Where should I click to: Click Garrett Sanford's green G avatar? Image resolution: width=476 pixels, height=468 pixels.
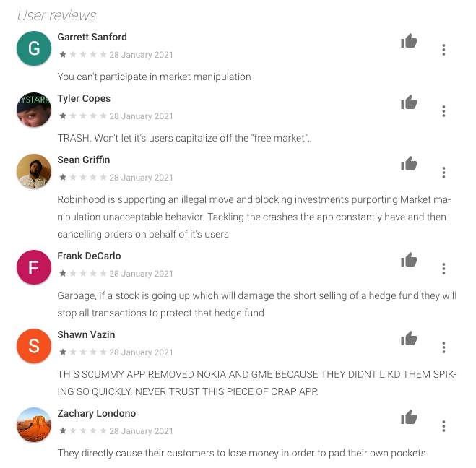pyautogui.click(x=34, y=48)
